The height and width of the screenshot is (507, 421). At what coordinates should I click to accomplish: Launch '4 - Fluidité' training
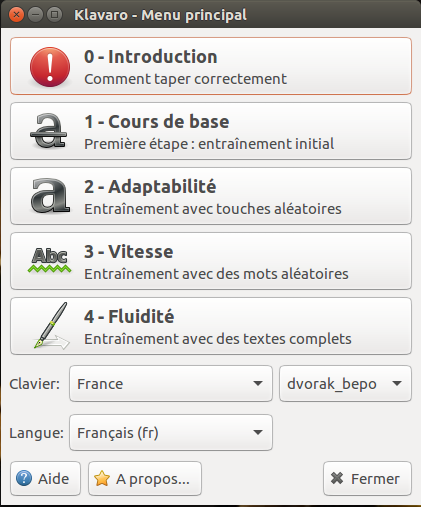click(211, 326)
